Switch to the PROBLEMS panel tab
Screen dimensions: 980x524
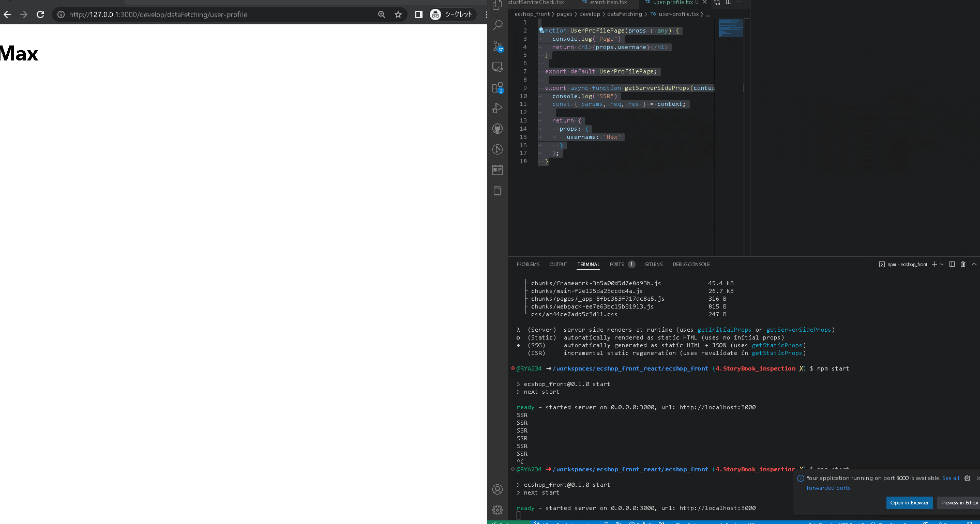(x=528, y=265)
